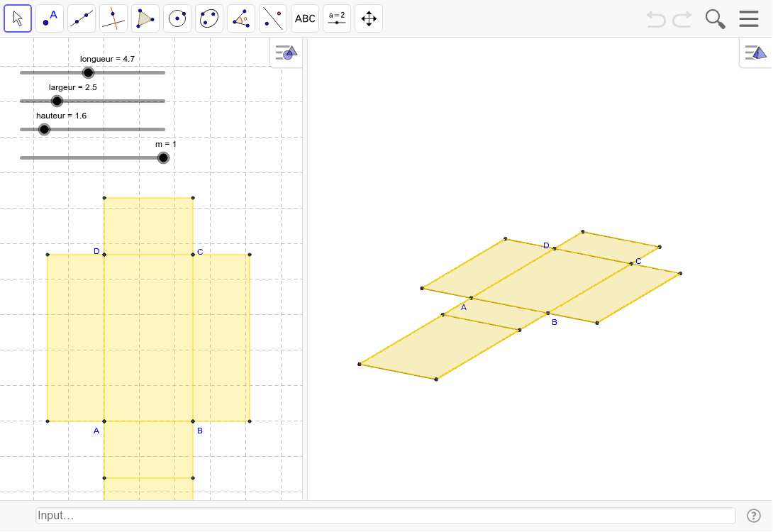This screenshot has height=532, width=773.
Task: Click point A in the 2D view
Action: (104, 421)
